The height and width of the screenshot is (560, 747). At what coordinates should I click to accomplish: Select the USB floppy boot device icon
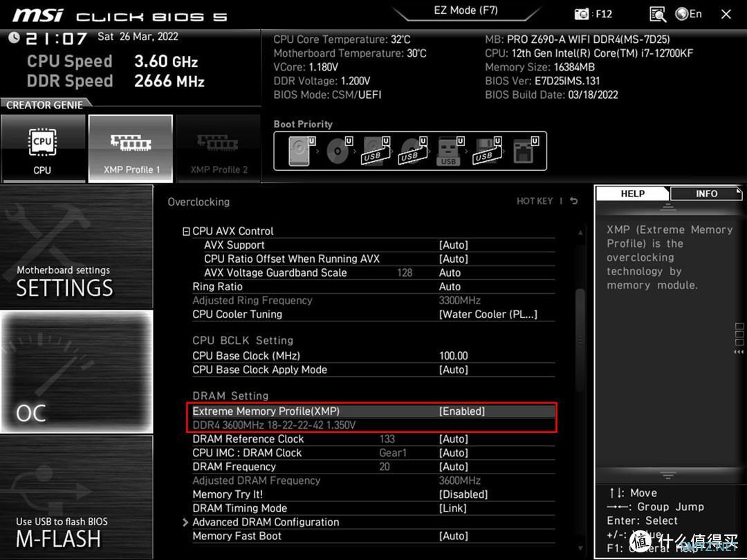point(487,151)
